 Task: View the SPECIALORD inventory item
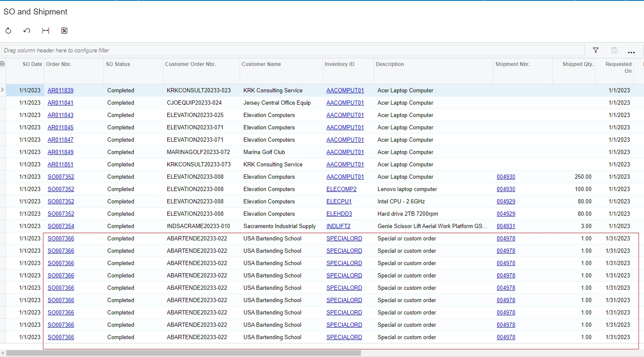[344, 238]
